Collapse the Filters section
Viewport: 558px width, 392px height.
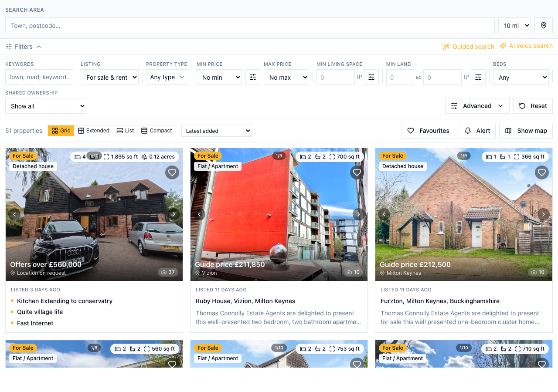24,47
